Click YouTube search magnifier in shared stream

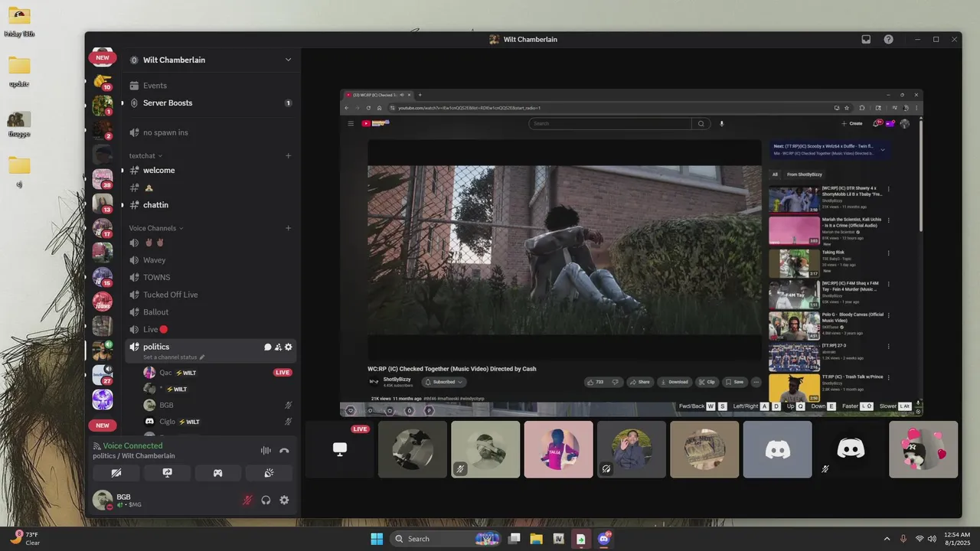click(x=701, y=123)
